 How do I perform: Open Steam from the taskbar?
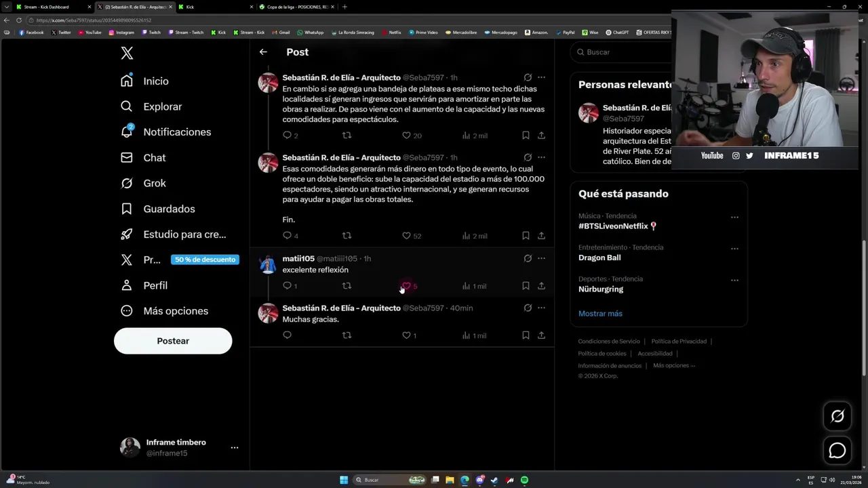pos(494,480)
